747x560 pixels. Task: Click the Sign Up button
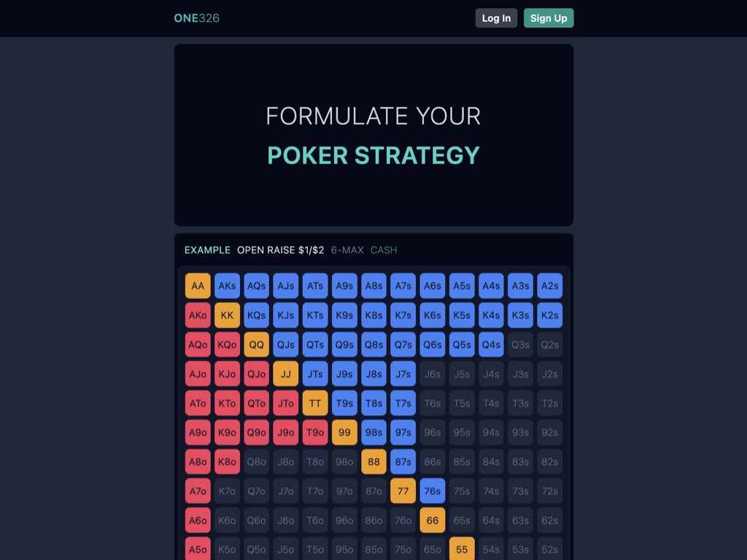click(x=549, y=18)
